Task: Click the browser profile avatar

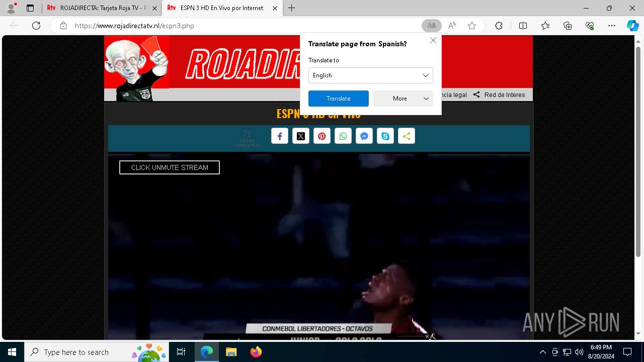Action: (11, 8)
